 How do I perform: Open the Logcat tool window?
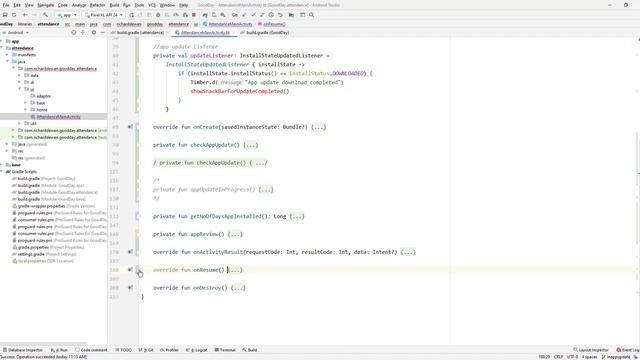(197, 350)
